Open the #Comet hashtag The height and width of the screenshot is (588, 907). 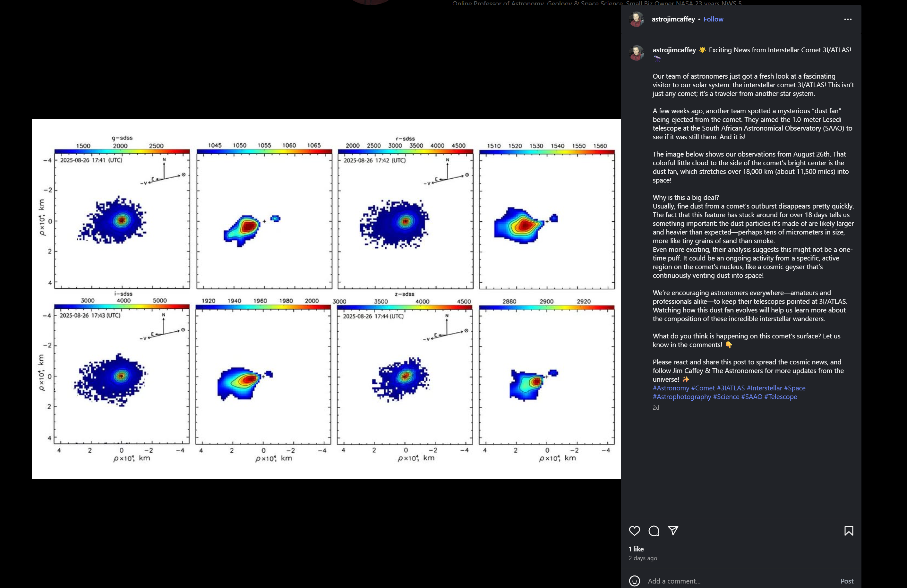[x=703, y=388]
